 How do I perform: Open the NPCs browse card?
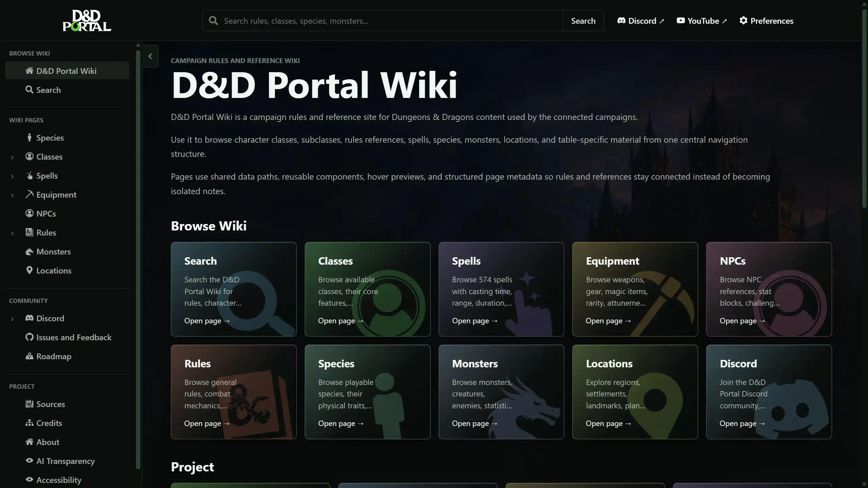(x=769, y=289)
